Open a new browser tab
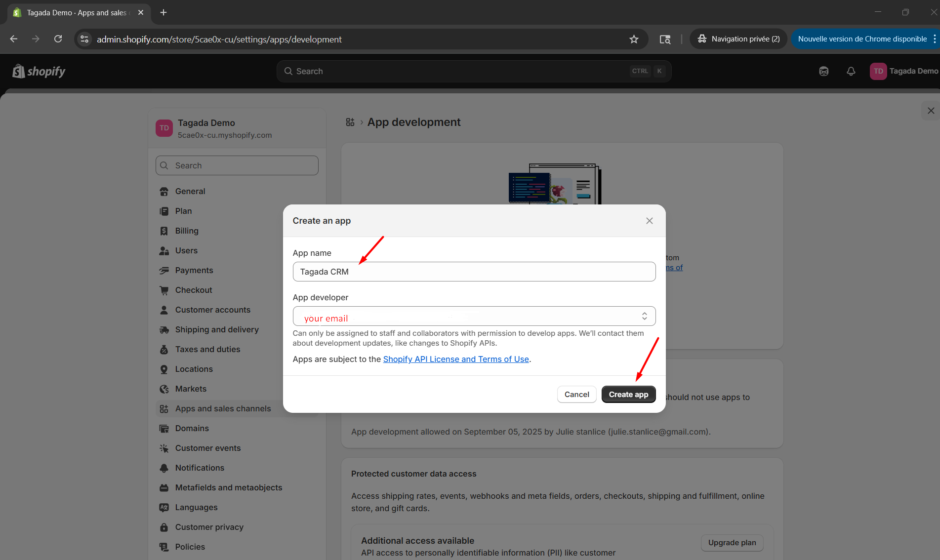This screenshot has height=560, width=940. pos(163,12)
